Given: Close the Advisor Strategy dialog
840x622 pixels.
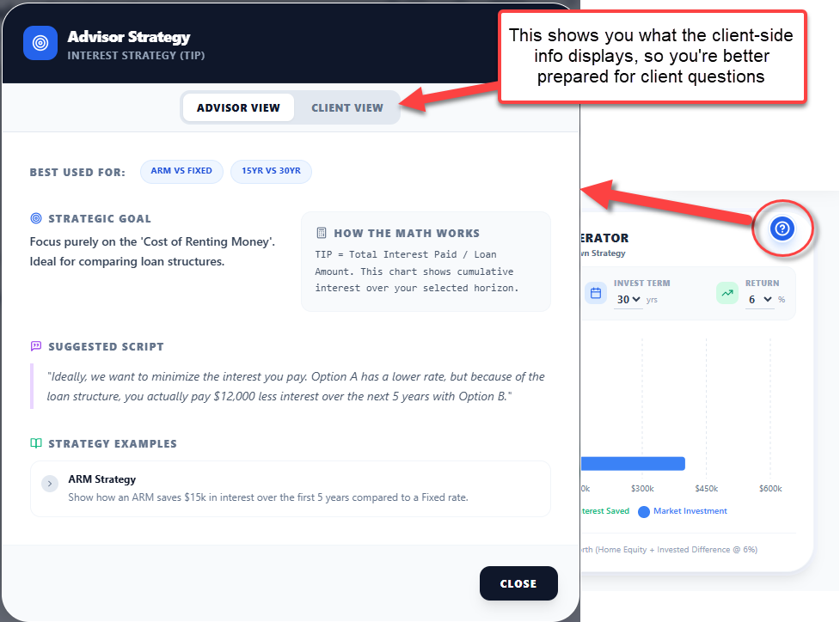Looking at the screenshot, I should 518,583.
